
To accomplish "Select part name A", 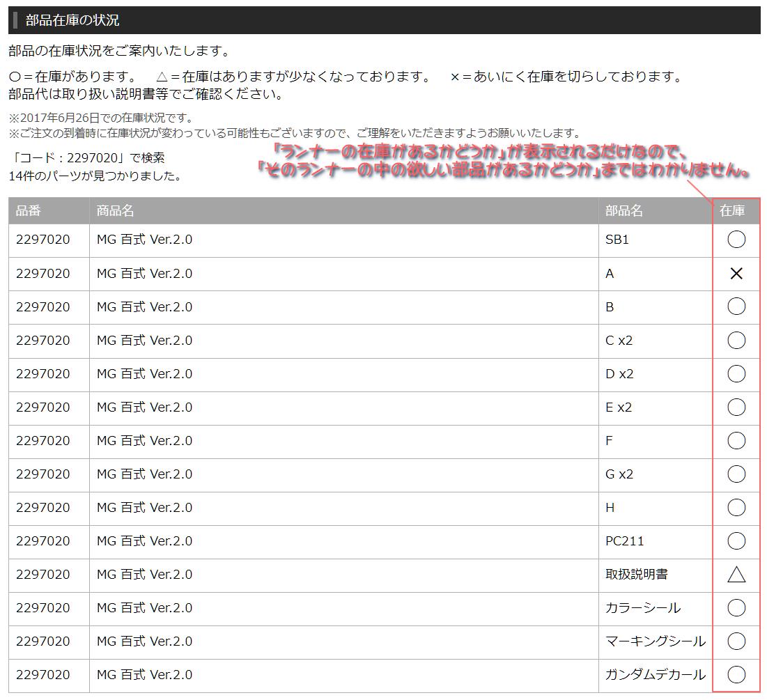I will 610,274.
